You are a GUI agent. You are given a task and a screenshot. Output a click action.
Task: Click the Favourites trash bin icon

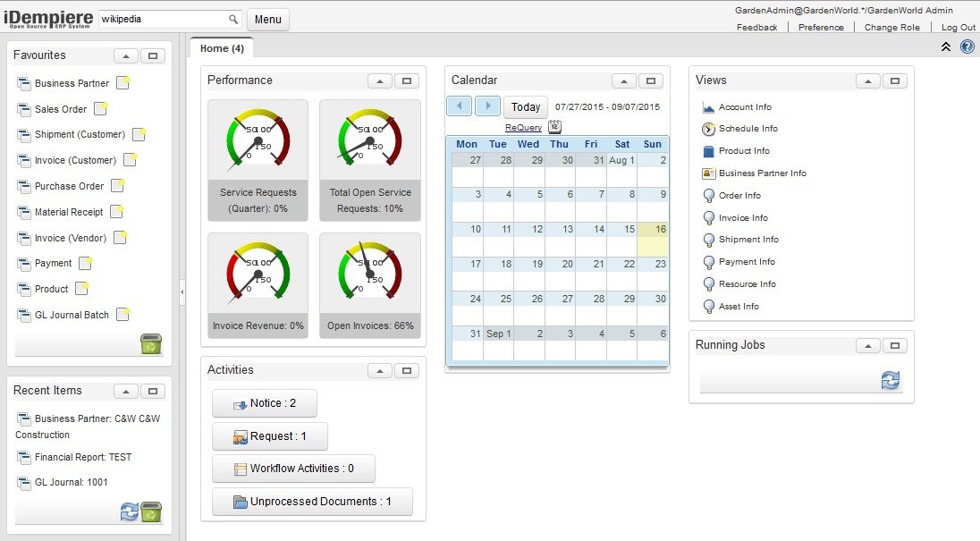151,343
